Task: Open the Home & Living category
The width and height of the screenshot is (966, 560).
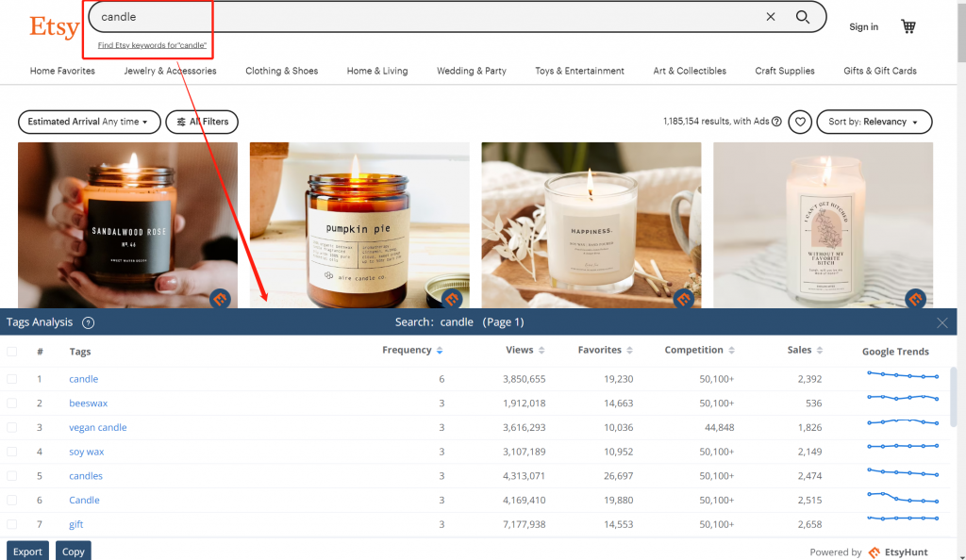Action: point(377,71)
